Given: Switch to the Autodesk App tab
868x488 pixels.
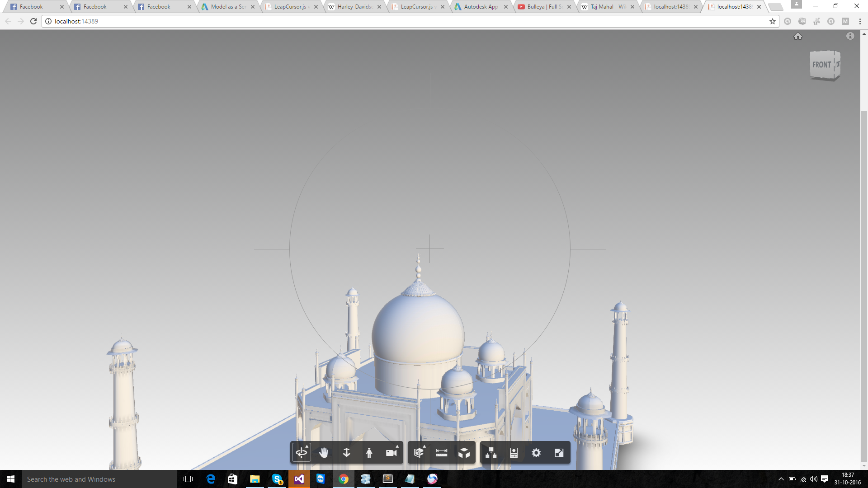Looking at the screenshot, I should pyautogui.click(x=481, y=7).
